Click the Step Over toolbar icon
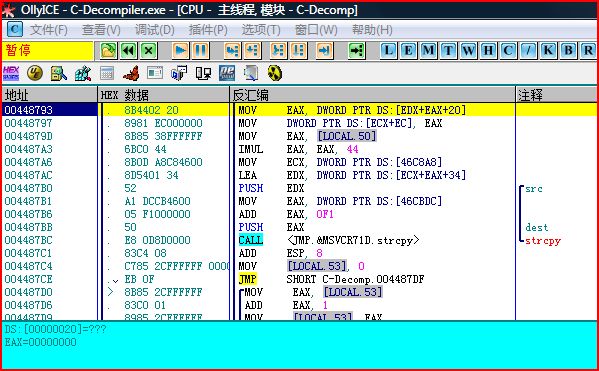The height and width of the screenshot is (371, 599). click(253, 50)
